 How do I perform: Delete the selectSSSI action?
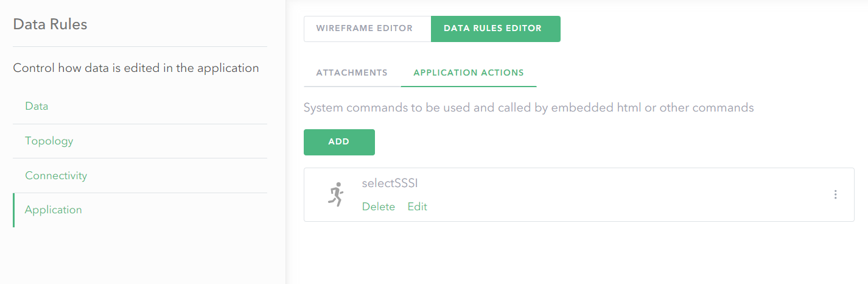379,207
